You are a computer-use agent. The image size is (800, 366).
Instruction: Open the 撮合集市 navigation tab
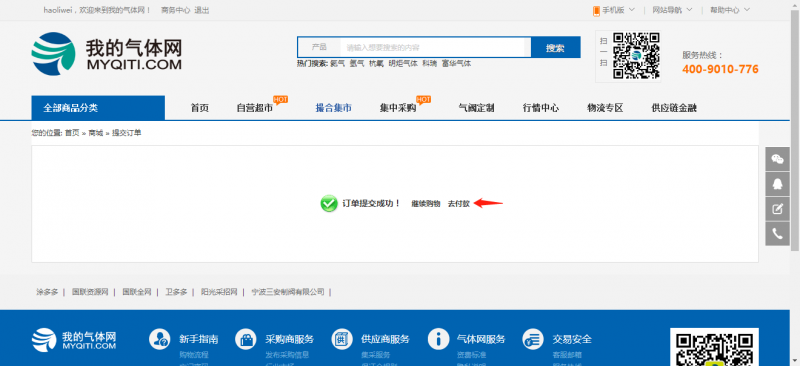point(334,108)
